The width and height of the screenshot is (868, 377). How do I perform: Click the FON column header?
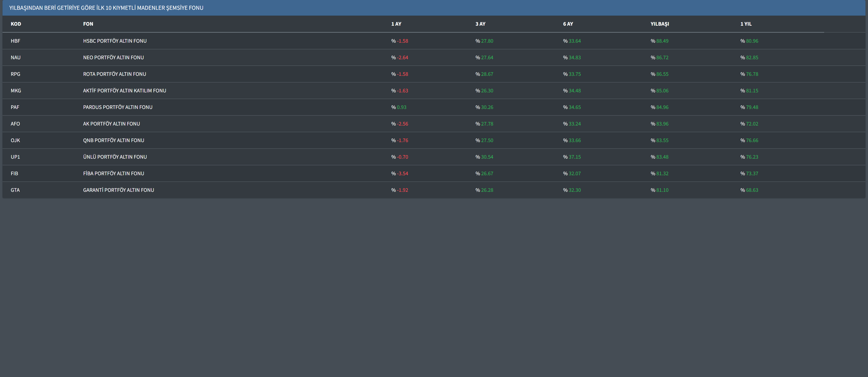(88, 24)
